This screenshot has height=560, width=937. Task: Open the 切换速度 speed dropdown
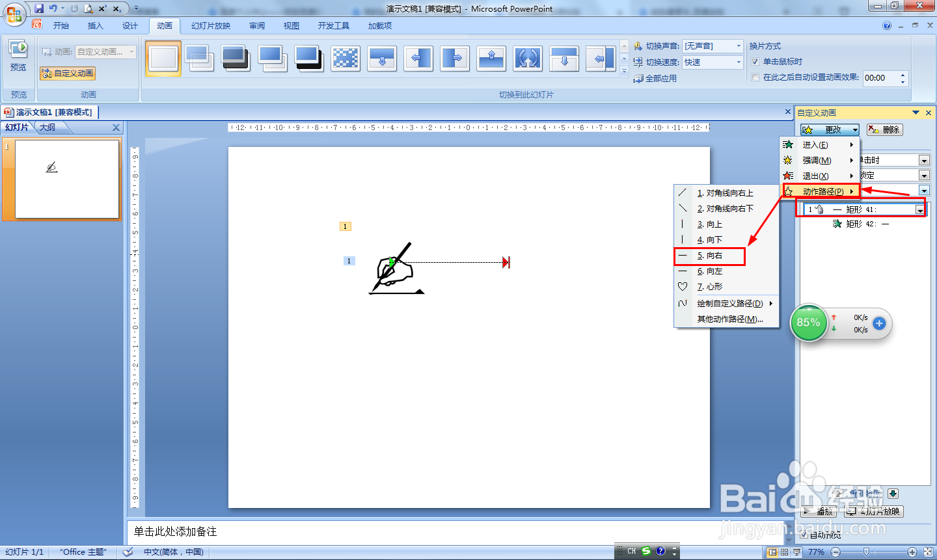739,62
